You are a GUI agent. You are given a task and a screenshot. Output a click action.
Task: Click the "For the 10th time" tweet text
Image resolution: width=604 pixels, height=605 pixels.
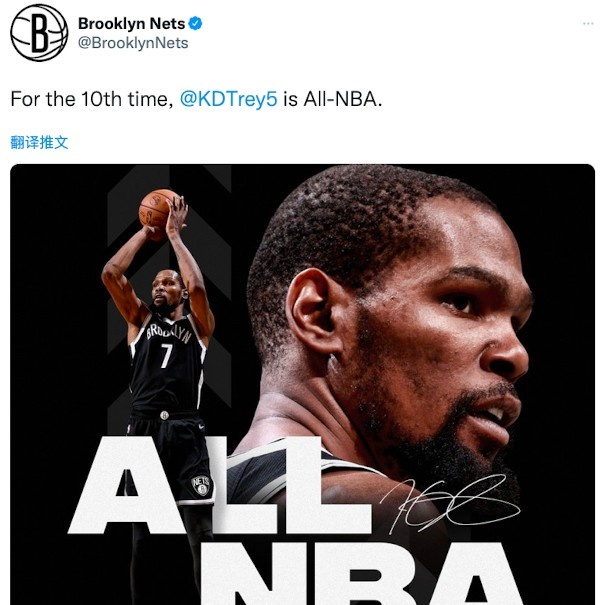92,99
